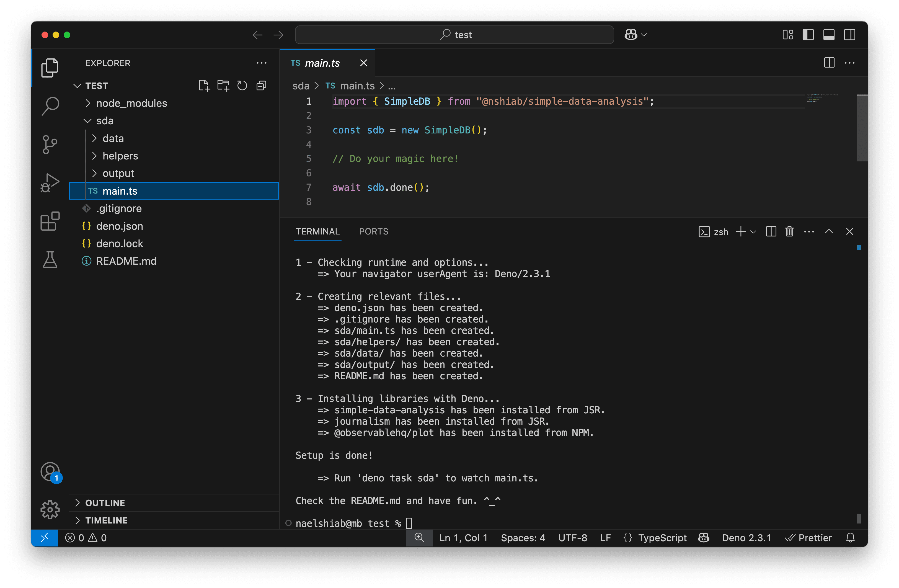Image resolution: width=899 pixels, height=588 pixels.
Task: Open the Run and Debug view
Action: [x=50, y=183]
